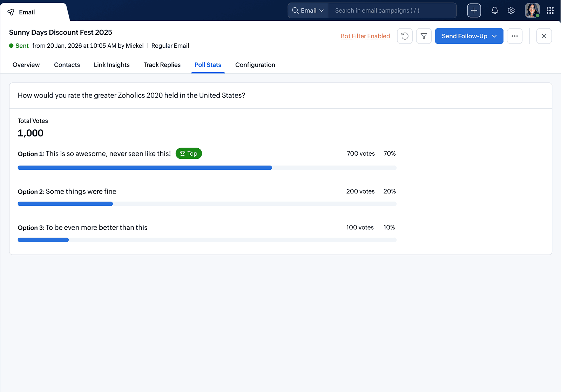This screenshot has width=561, height=392.
Task: Click the refresh stats icon
Action: click(x=405, y=36)
